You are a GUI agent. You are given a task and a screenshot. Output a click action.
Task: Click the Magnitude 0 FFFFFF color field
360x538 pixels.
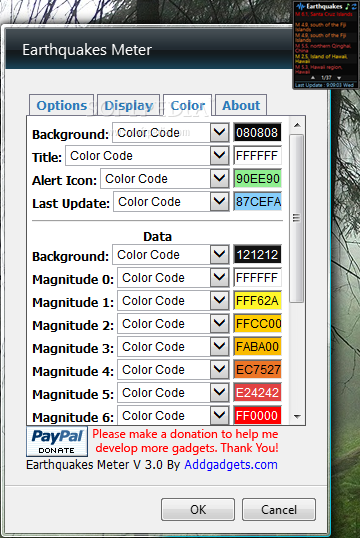pyautogui.click(x=257, y=278)
